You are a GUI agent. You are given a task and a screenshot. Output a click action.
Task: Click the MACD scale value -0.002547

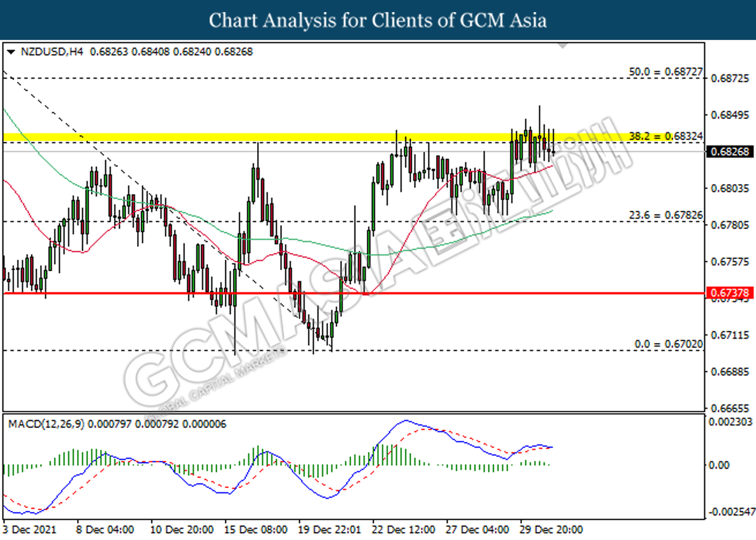pyautogui.click(x=732, y=512)
